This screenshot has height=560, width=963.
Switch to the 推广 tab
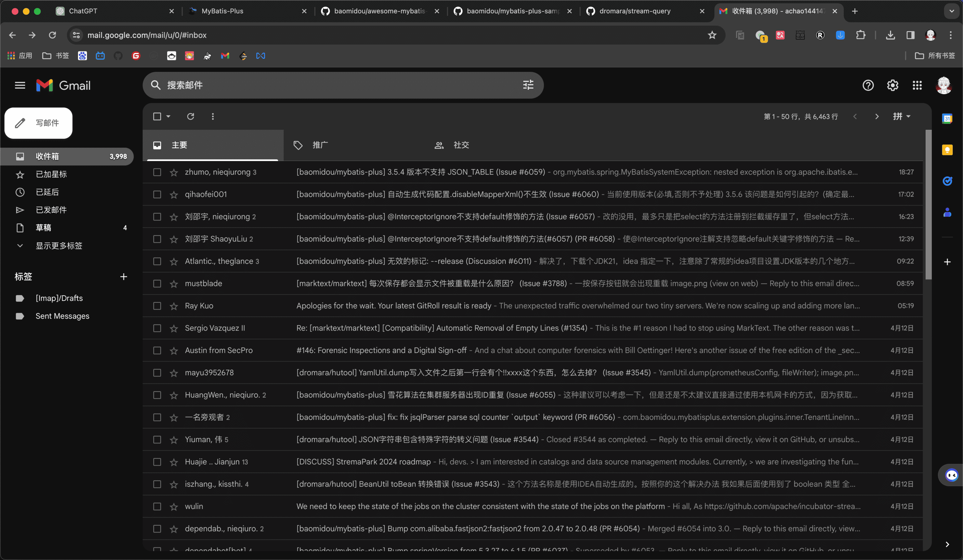[x=320, y=145]
